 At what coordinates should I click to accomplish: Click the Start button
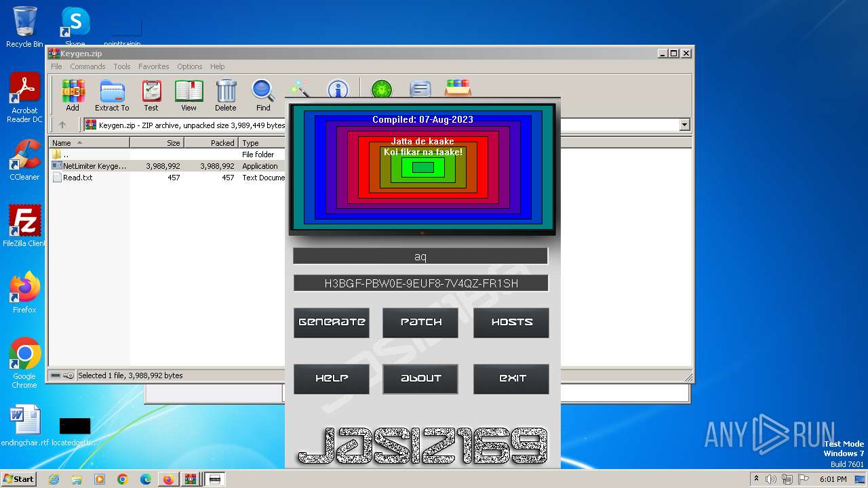click(x=18, y=479)
